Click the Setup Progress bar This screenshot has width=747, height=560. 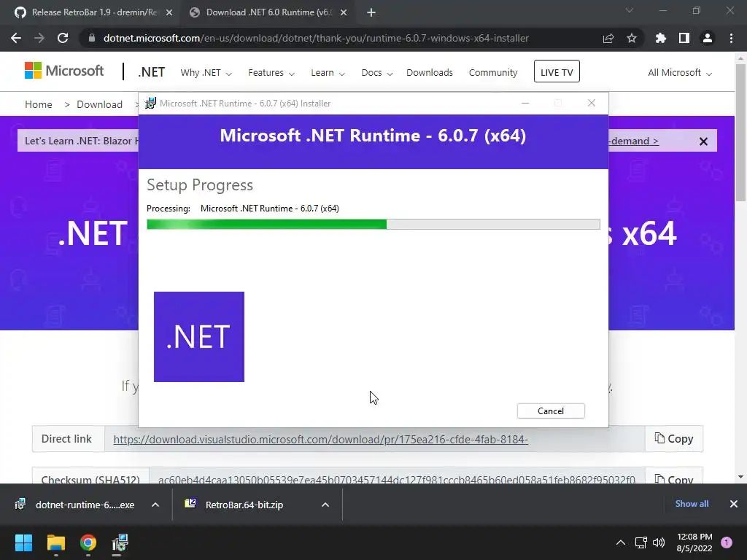(x=373, y=225)
